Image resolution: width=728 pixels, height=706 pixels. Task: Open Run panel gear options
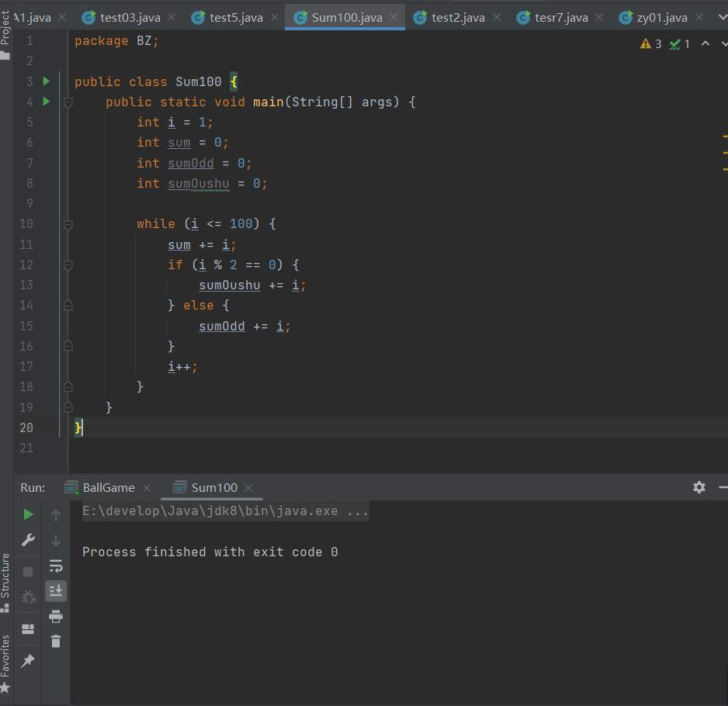(699, 487)
